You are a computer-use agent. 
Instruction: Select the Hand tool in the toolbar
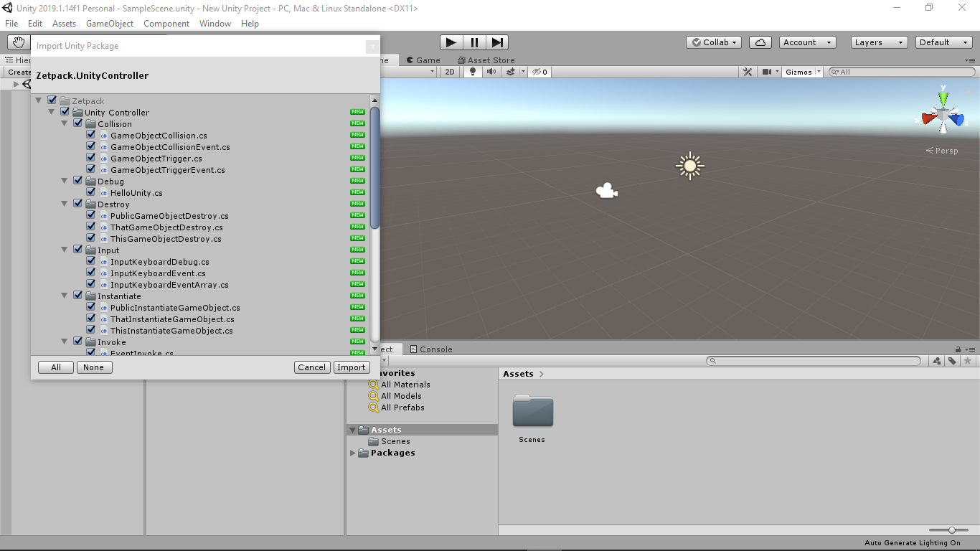(18, 42)
